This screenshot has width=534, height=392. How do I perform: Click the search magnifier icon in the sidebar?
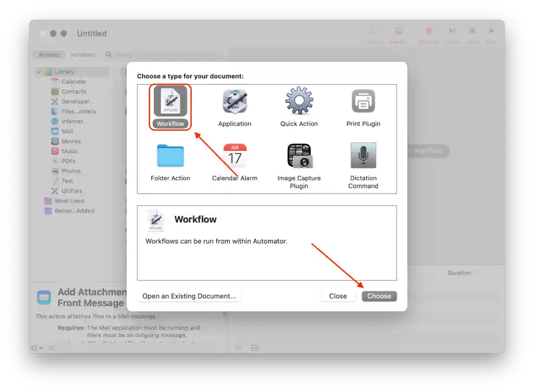click(108, 54)
